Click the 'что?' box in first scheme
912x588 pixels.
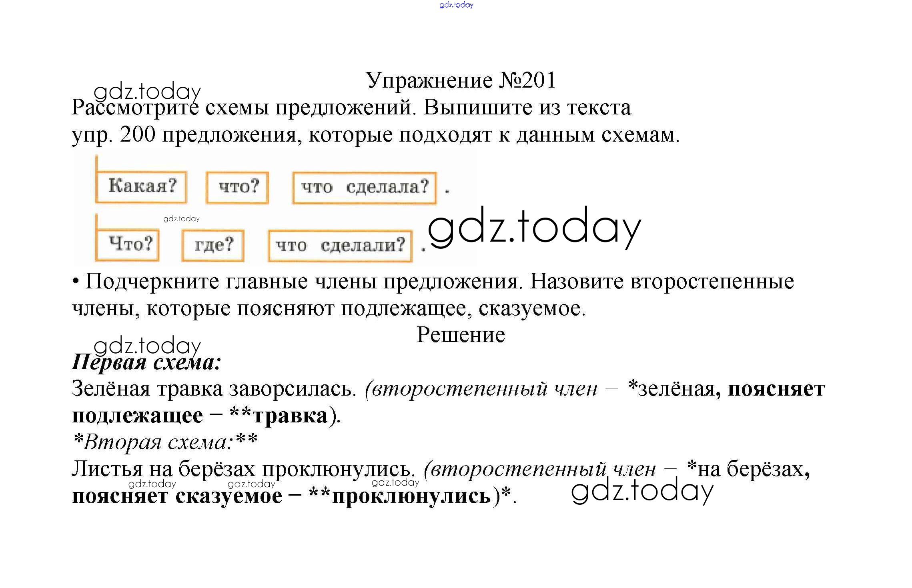pyautogui.click(x=237, y=188)
